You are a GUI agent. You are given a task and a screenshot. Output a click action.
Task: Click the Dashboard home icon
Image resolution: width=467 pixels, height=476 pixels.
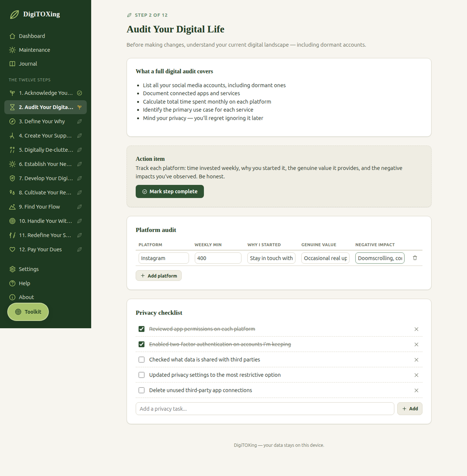(x=12, y=36)
